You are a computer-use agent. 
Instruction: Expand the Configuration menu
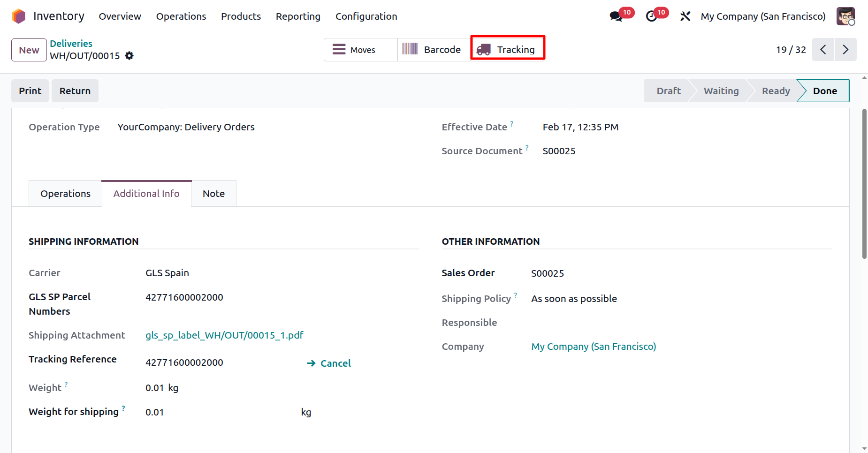[366, 16]
